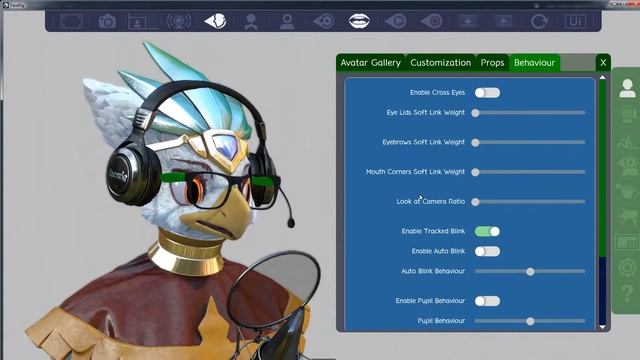
Task: Click the eye tracking icon in green sidebar
Action: point(627,166)
